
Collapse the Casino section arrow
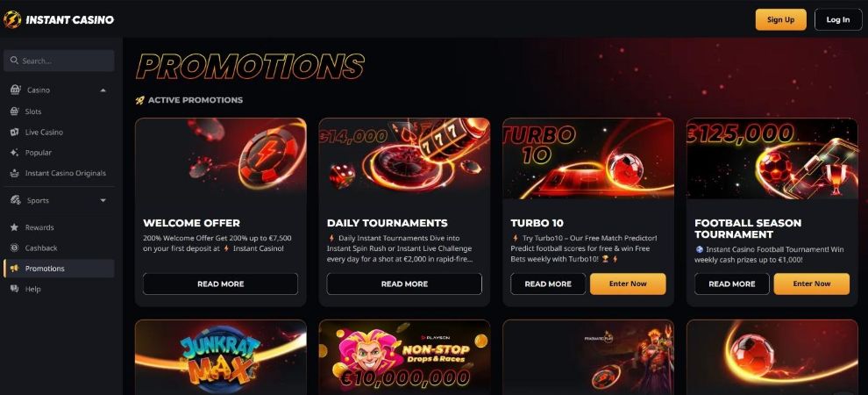(103, 90)
